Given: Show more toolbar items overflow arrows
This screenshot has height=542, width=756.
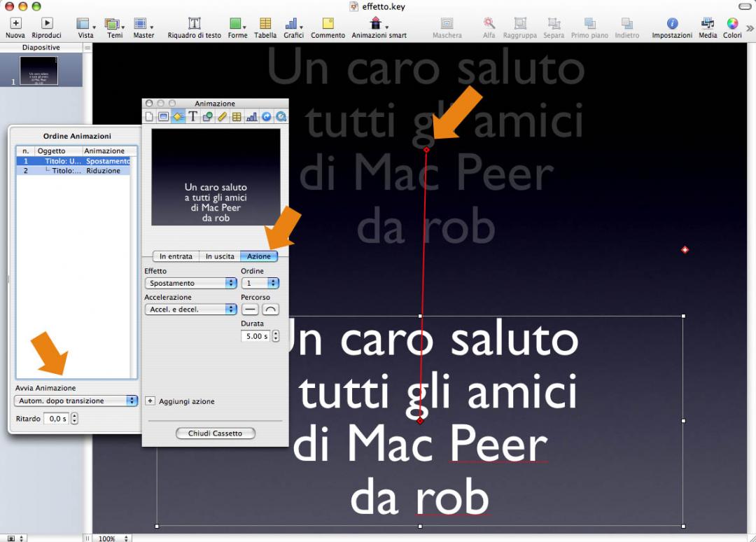Looking at the screenshot, I should coord(750,29).
